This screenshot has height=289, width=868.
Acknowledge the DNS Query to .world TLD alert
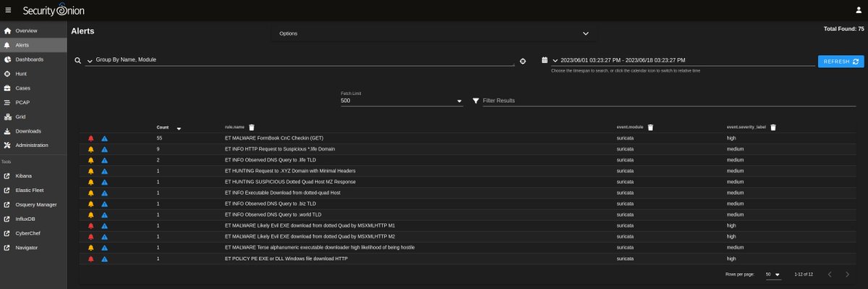pyautogui.click(x=91, y=214)
